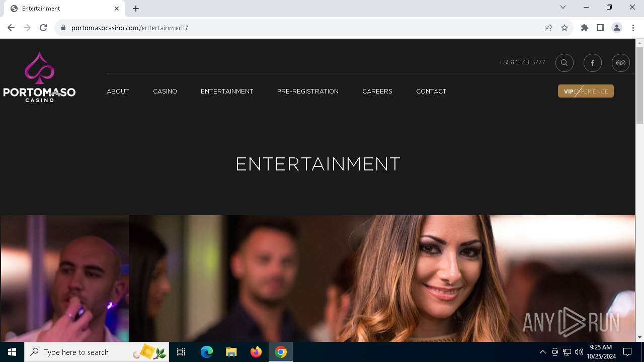View site information lock icon
This screenshot has width=644, height=362.
[x=63, y=28]
